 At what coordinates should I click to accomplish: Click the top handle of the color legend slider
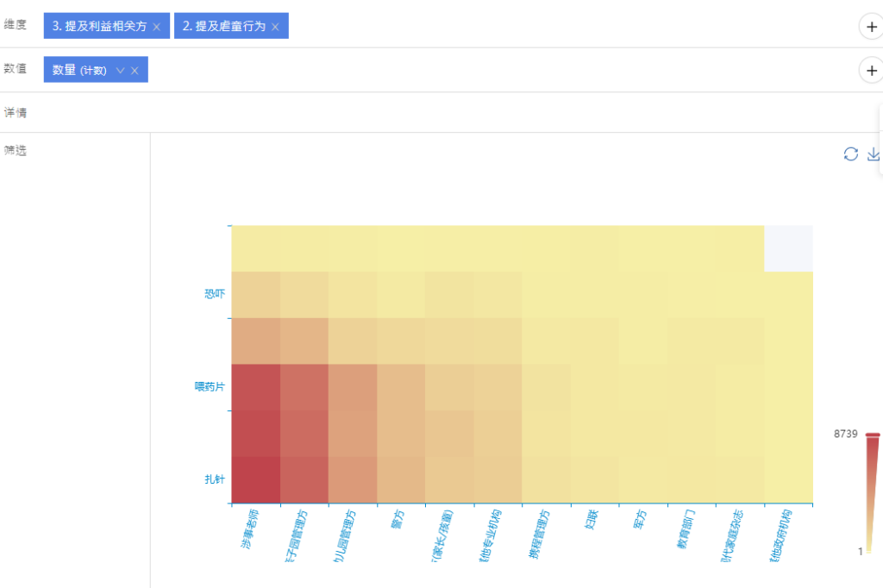(x=873, y=435)
